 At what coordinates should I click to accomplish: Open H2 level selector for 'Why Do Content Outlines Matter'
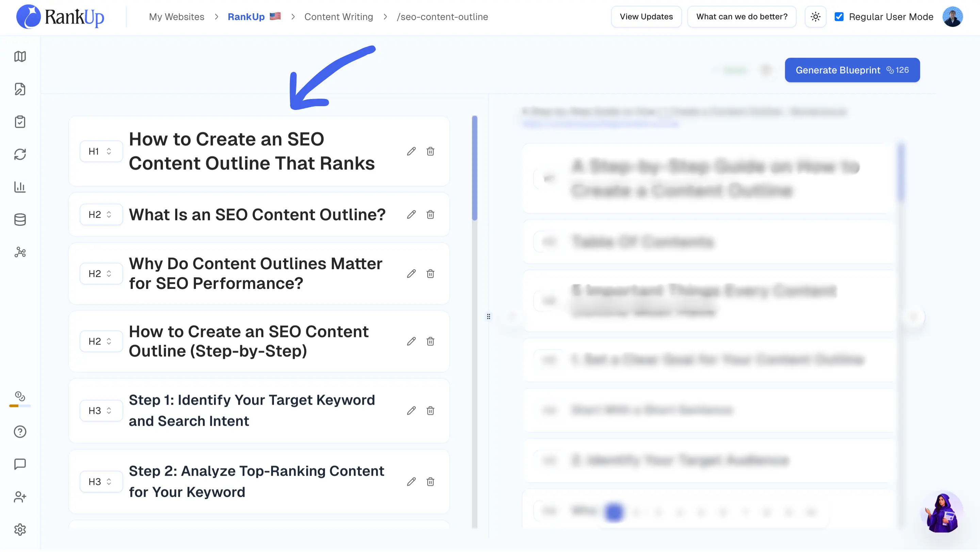tap(101, 274)
